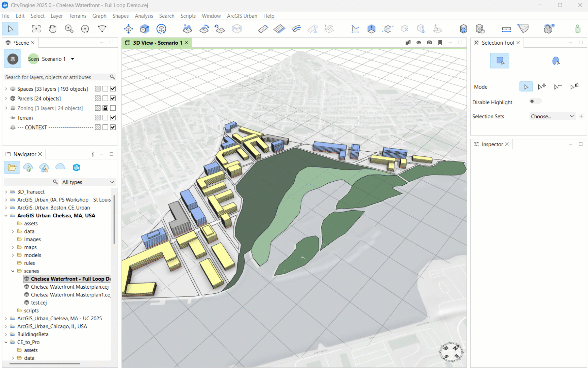This screenshot has width=588, height=368.
Task: Open the Selection Sets Choose dropdown
Action: point(552,117)
